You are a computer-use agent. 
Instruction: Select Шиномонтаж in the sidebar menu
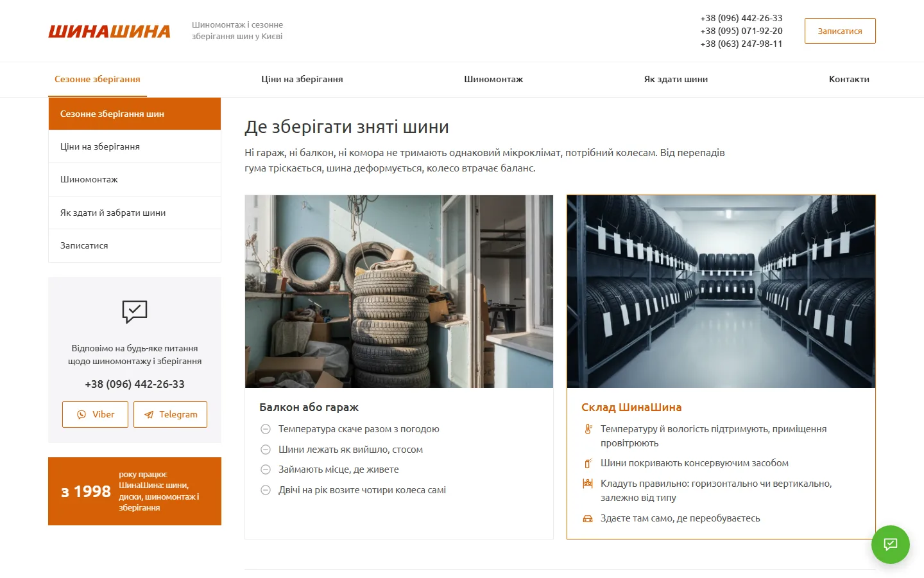[x=135, y=179]
